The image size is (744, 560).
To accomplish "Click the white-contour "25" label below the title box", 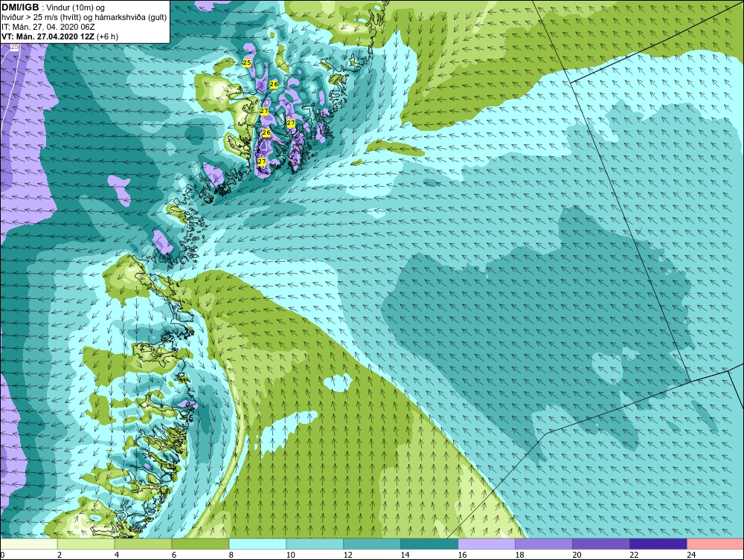I will point(14,47).
